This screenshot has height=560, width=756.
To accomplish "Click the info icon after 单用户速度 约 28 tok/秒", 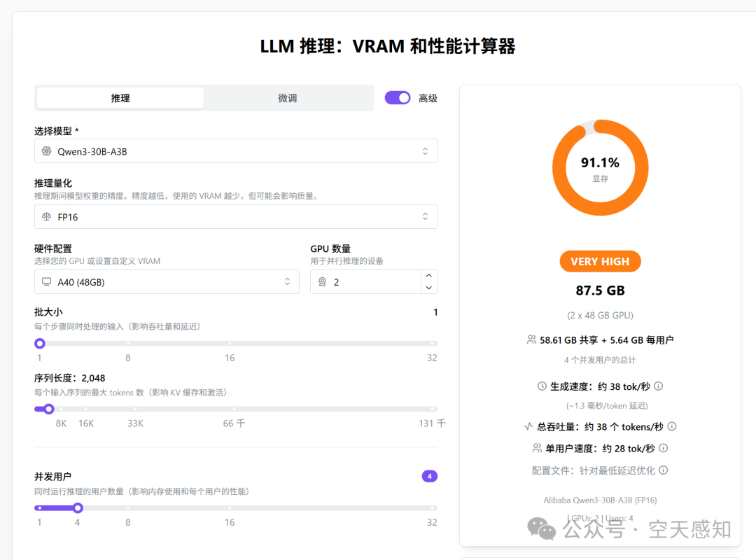I will click(x=664, y=449).
